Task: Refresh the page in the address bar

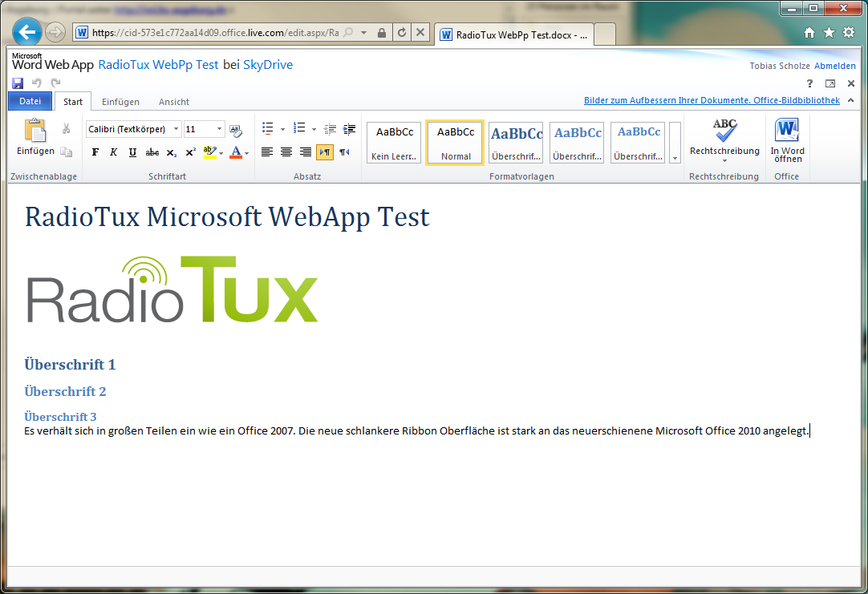Action: (x=403, y=33)
